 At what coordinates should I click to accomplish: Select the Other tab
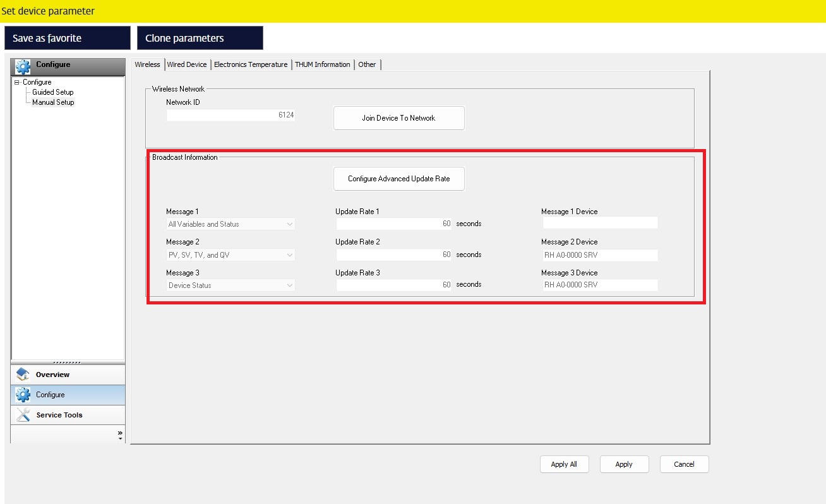pyautogui.click(x=367, y=64)
